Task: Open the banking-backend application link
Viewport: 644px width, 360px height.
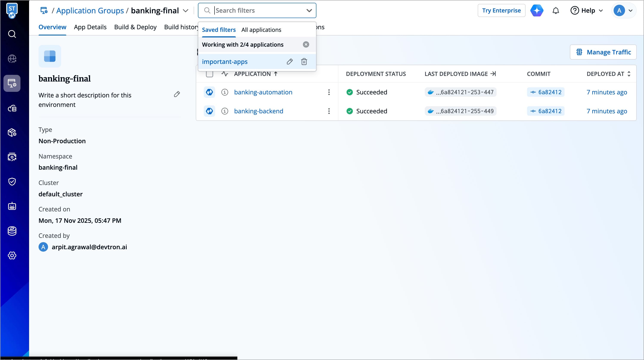Action: point(258,111)
